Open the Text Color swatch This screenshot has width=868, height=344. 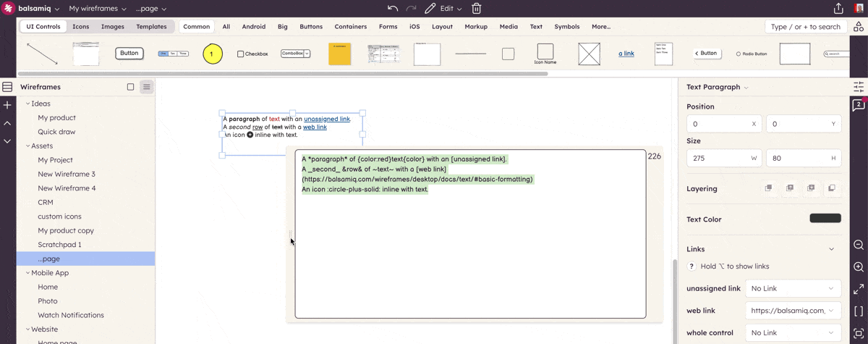(x=825, y=219)
